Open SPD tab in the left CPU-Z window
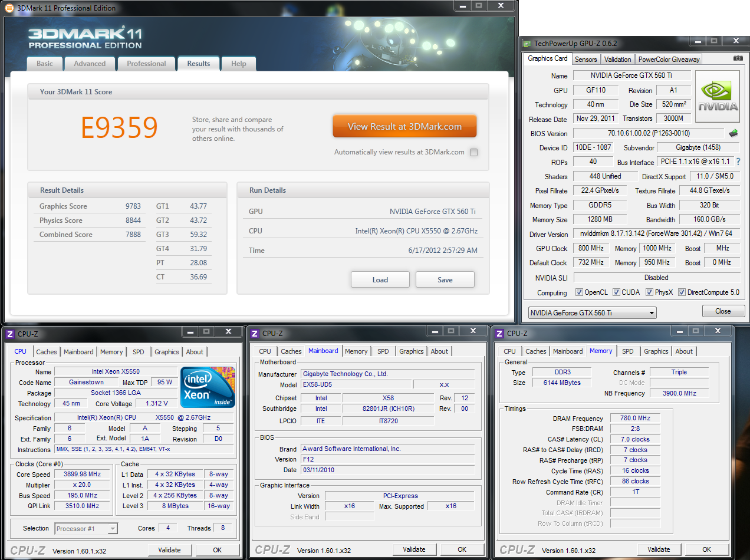The image size is (750, 560). 139,351
